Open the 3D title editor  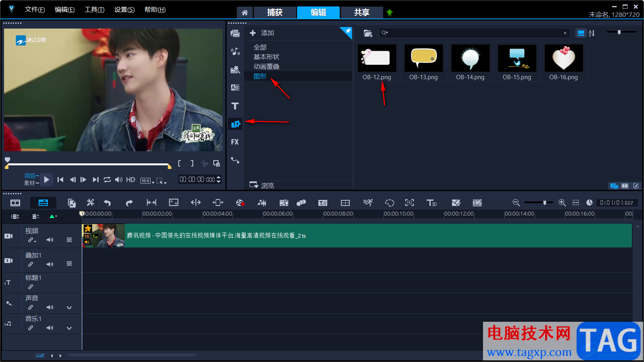click(x=431, y=203)
